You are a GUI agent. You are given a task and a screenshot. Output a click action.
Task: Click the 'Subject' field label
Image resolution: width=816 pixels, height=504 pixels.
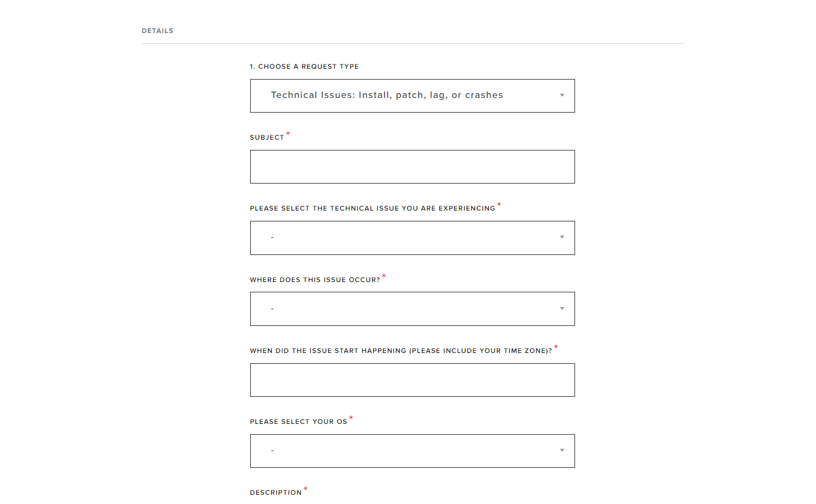pos(267,138)
